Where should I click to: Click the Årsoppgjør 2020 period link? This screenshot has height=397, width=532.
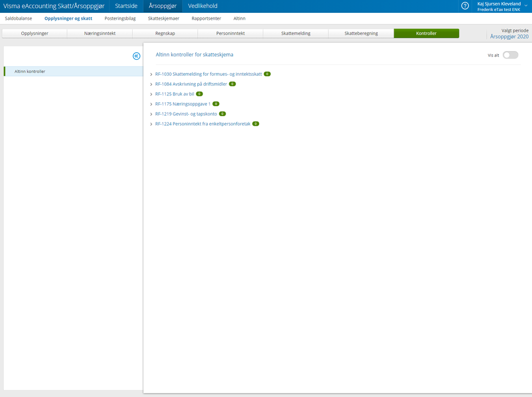[509, 37]
